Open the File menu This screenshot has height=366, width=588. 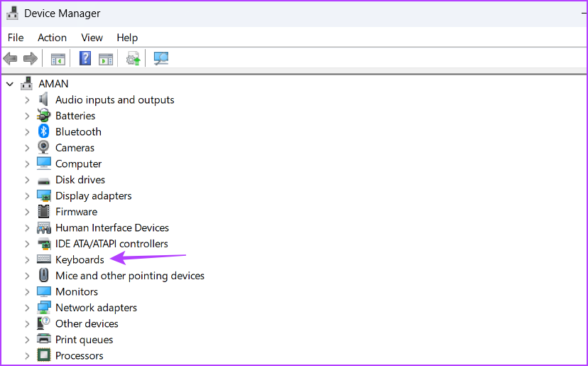click(16, 38)
